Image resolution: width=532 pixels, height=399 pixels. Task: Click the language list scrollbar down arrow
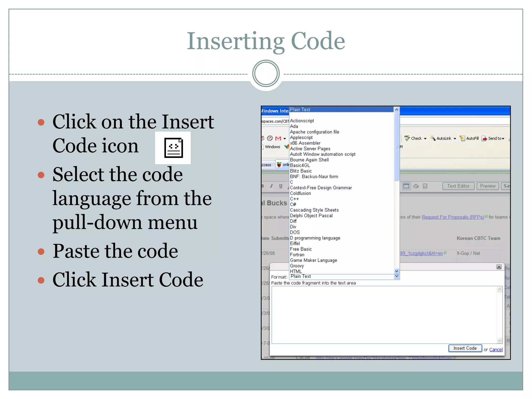pyautogui.click(x=396, y=271)
